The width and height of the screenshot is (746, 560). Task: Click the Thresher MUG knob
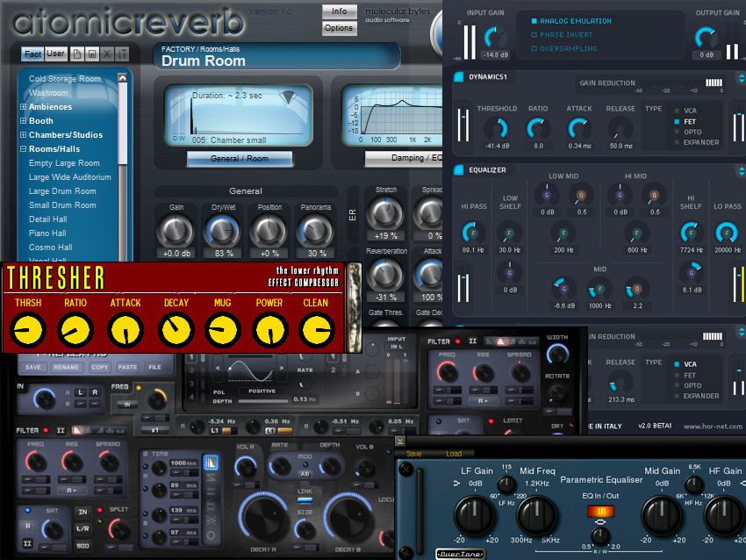222,330
